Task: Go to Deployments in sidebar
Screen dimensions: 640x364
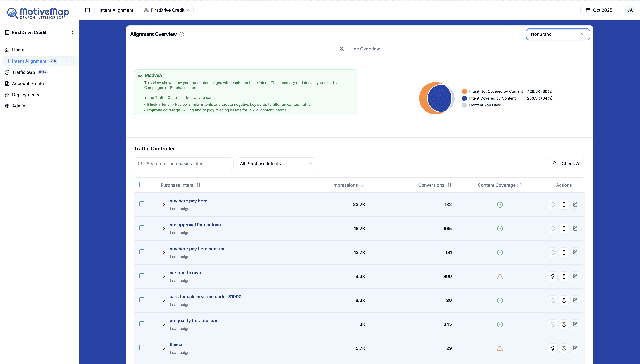Action: coord(26,95)
